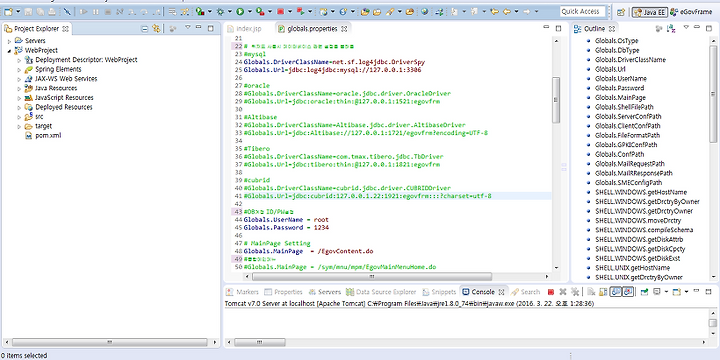720x360 pixels.
Task: Close the globals.properties editor tab
Action: click(344, 28)
